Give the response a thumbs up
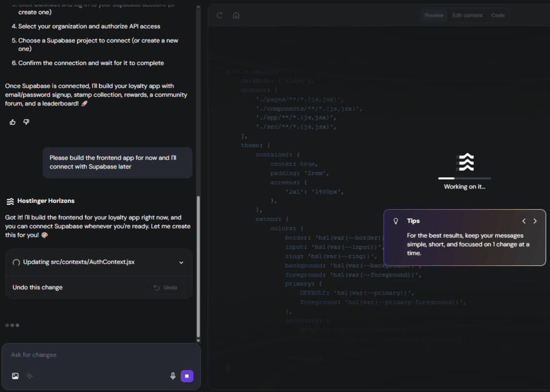Screen dimensions: 550x392 [12, 122]
